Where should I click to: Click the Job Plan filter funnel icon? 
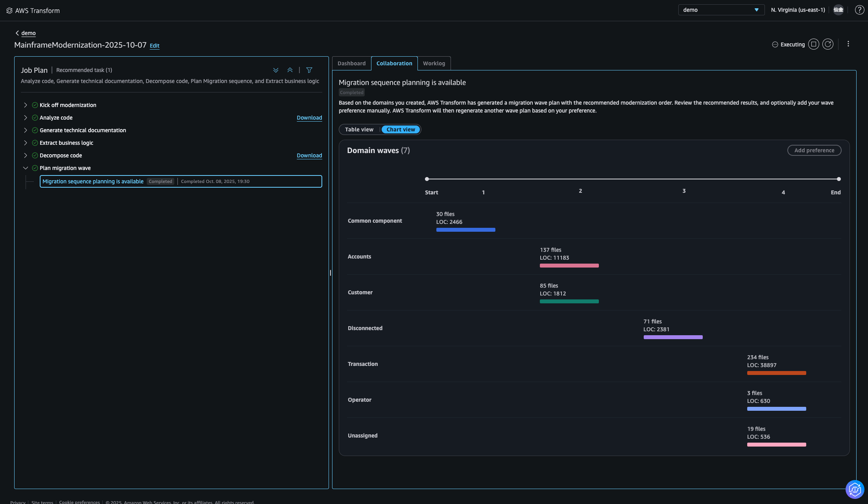coord(309,70)
